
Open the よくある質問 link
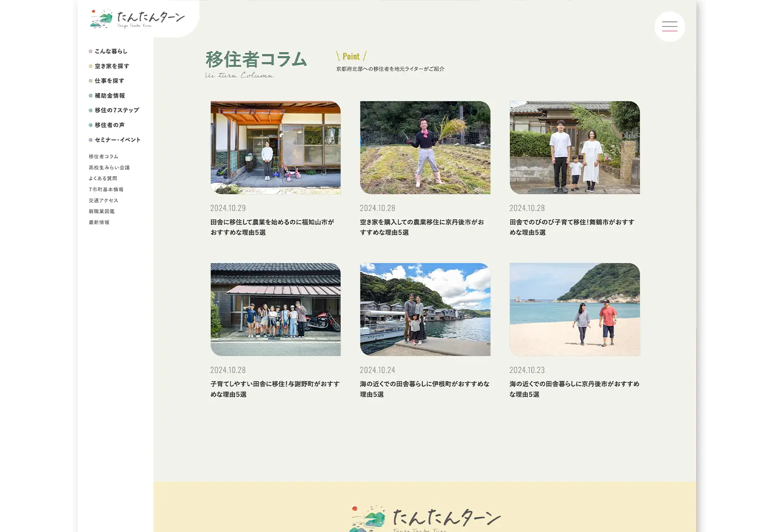point(103,178)
